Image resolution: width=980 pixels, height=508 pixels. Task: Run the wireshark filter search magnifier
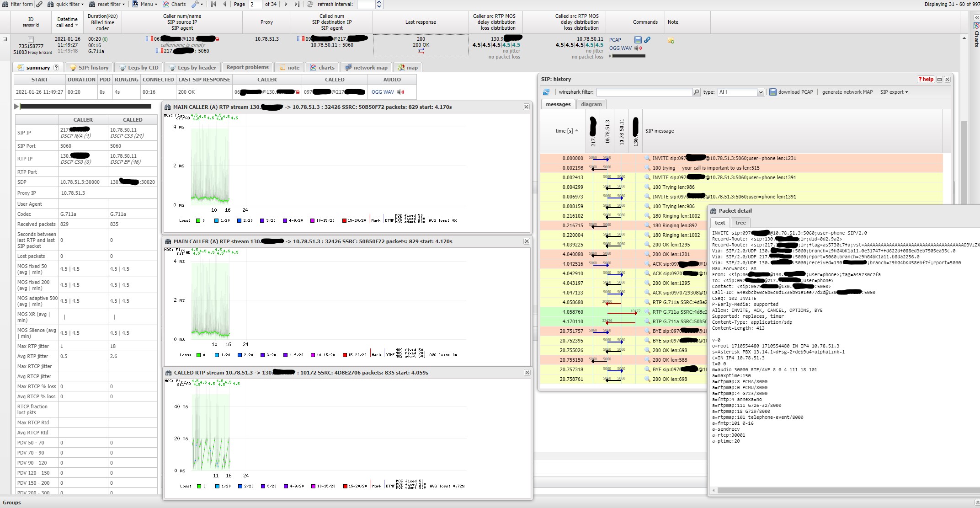pos(696,92)
